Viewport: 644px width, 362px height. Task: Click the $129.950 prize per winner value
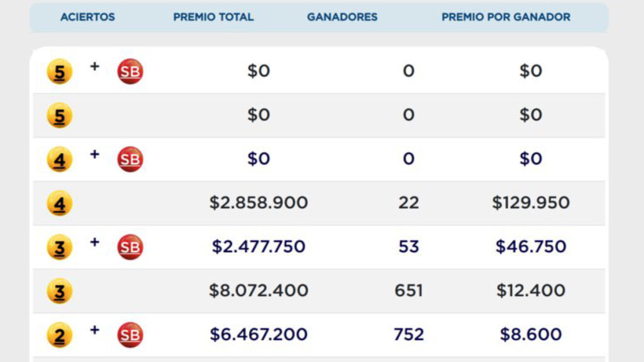[531, 202]
